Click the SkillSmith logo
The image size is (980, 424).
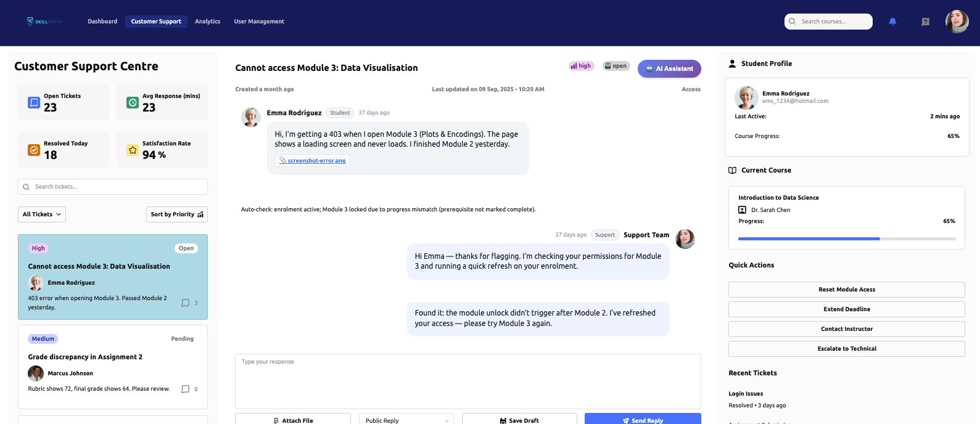pyautogui.click(x=44, y=22)
